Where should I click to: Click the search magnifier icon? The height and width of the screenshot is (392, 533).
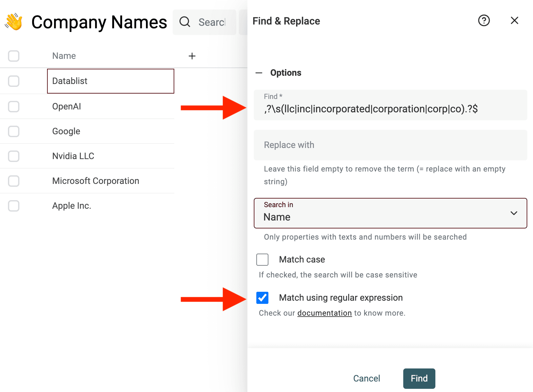(x=185, y=22)
